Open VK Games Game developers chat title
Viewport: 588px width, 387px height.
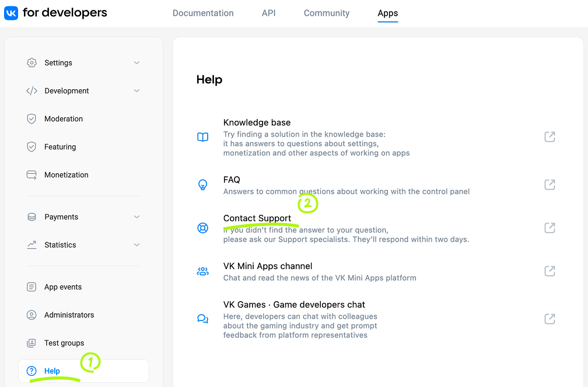pos(294,305)
